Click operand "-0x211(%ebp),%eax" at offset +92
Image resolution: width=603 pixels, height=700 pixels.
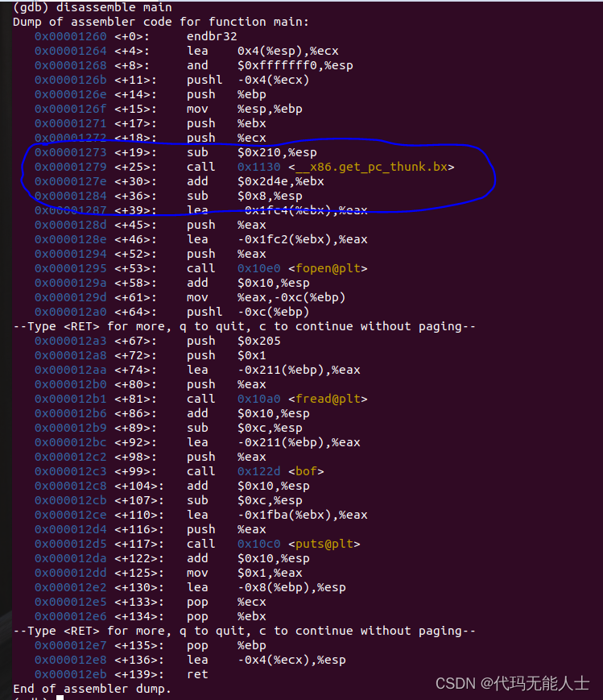[x=299, y=442]
